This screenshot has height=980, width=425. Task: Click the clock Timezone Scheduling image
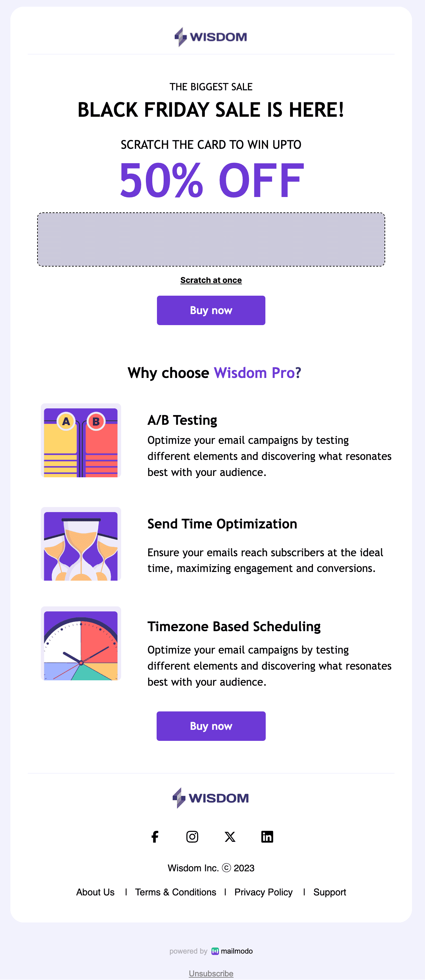point(81,643)
